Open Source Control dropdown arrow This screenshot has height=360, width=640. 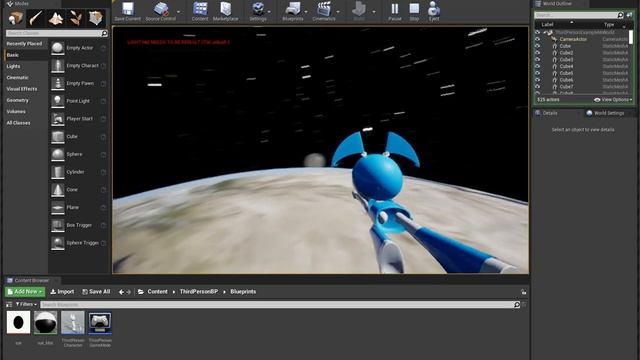pyautogui.click(x=178, y=12)
